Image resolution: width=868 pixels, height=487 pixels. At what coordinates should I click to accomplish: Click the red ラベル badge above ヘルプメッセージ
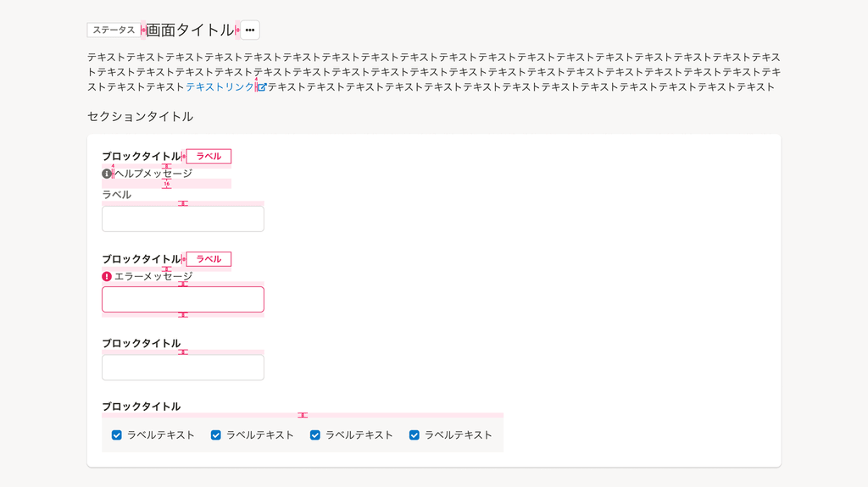tap(209, 157)
